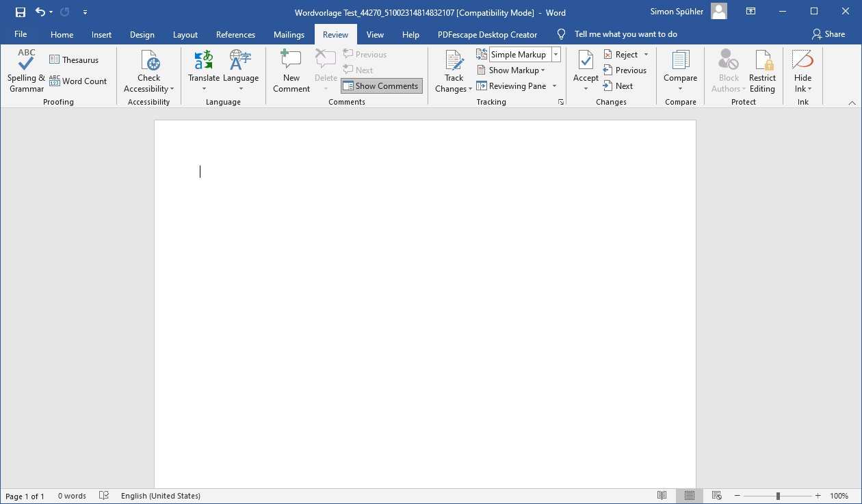Check the document's Word Count
This screenshot has width=862, height=504.
78,81
